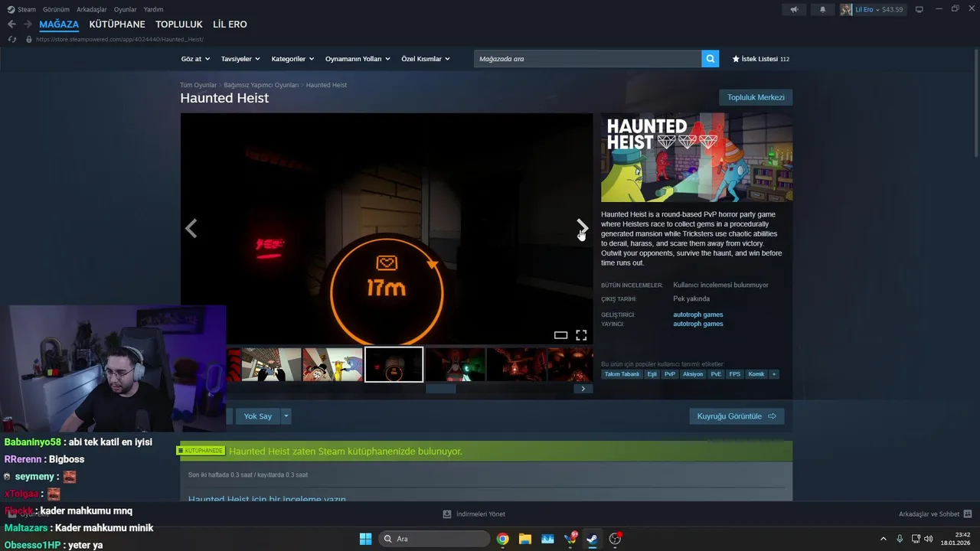Open File Explorer from the taskbar
Image resolution: width=980 pixels, height=551 pixels.
(525, 539)
